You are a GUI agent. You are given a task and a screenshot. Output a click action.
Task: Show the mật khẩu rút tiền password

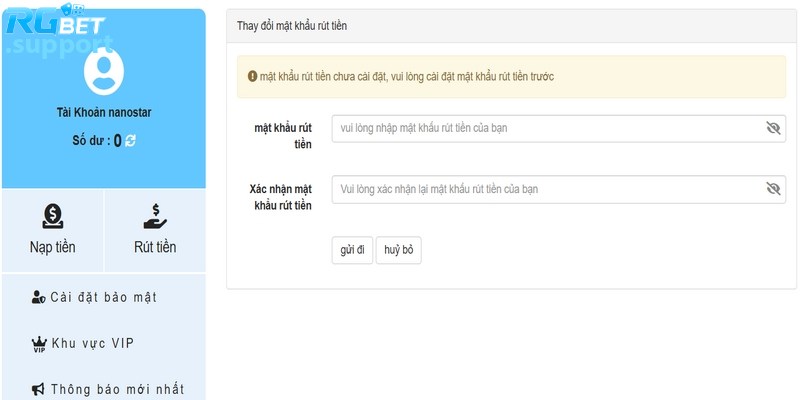(773, 128)
